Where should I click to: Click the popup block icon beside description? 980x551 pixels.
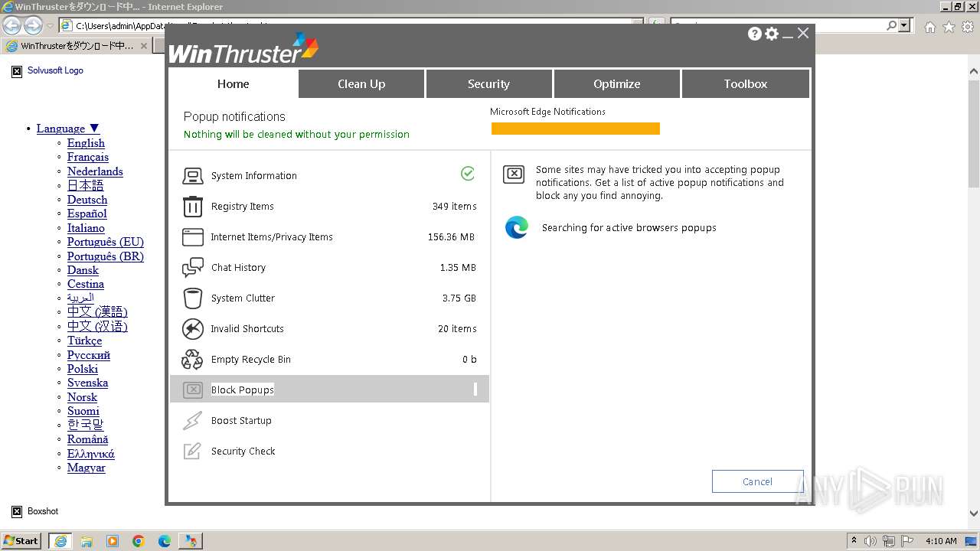pos(514,174)
